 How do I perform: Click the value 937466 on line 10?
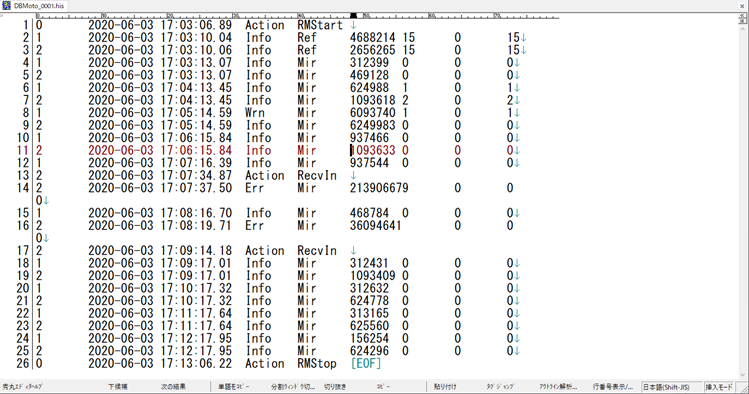pos(369,138)
